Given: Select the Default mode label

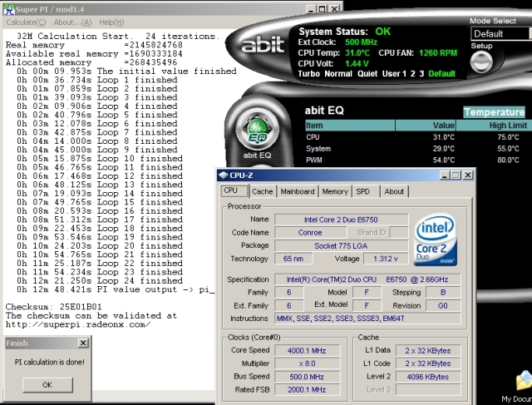Looking at the screenshot, I should tap(441, 74).
